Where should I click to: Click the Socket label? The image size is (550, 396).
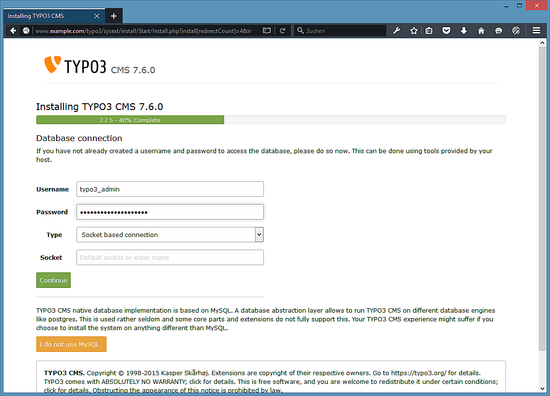coord(51,258)
